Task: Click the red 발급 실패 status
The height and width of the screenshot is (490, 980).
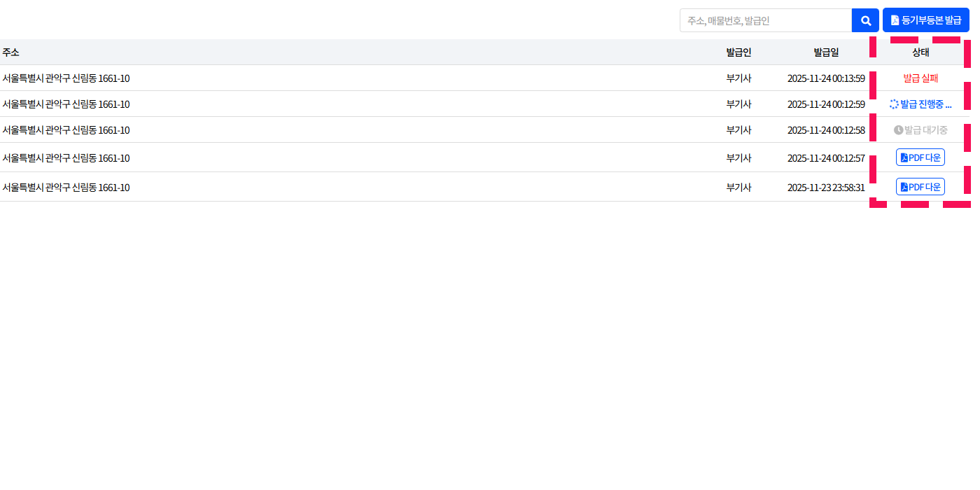Action: point(920,78)
